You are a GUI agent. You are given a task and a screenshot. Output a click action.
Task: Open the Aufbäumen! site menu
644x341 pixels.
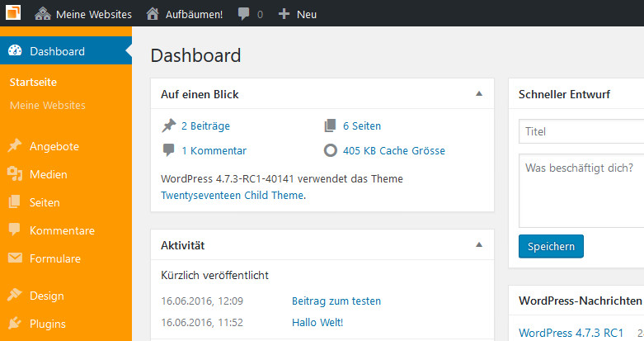(195, 14)
